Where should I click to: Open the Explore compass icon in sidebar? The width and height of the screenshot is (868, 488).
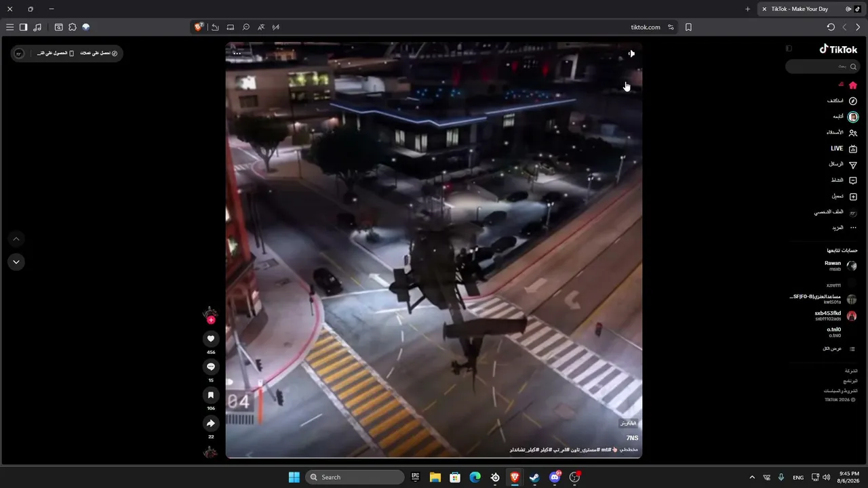tap(853, 101)
